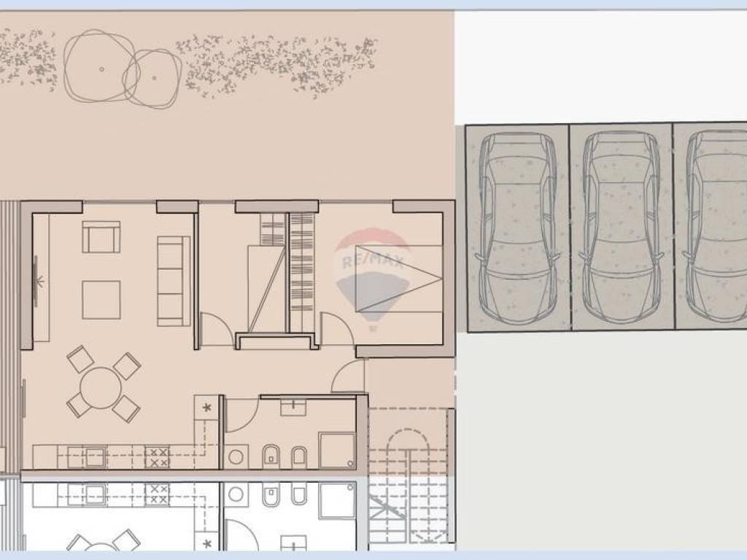Image resolution: width=747 pixels, height=560 pixels.
Task: Click the three-seat sofa in the living room
Action: click(174, 281)
